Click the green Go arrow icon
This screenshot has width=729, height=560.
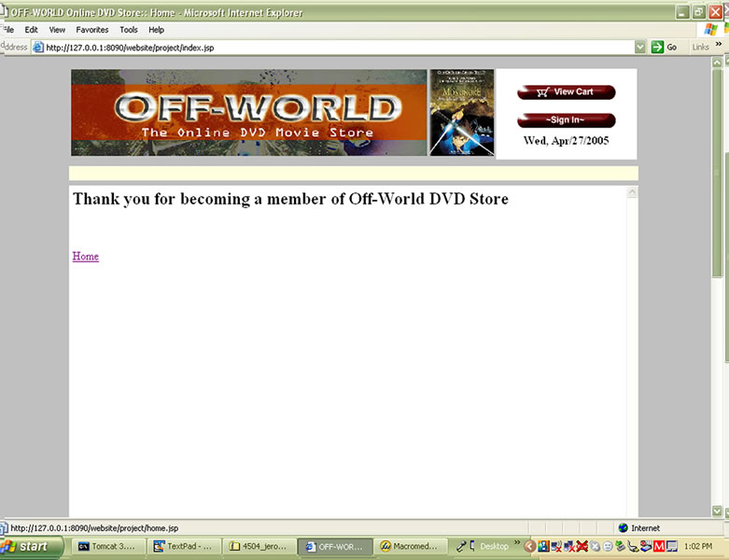pyautogui.click(x=657, y=47)
